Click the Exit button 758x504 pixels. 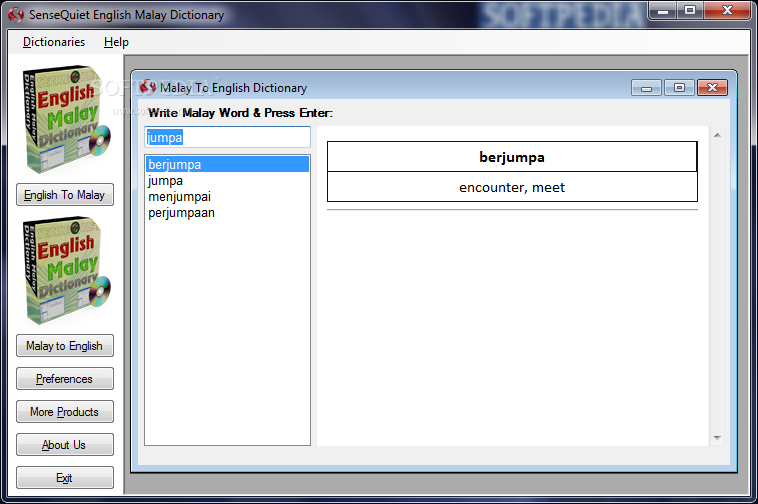tap(65, 477)
